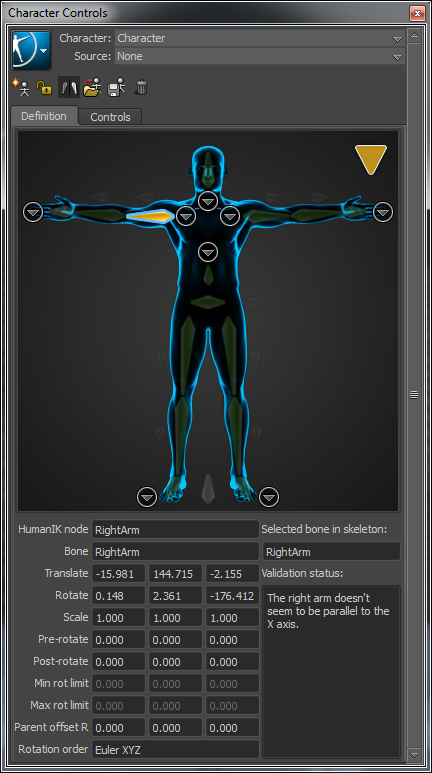
Task: Open the Source dropdown list
Action: 260,57
